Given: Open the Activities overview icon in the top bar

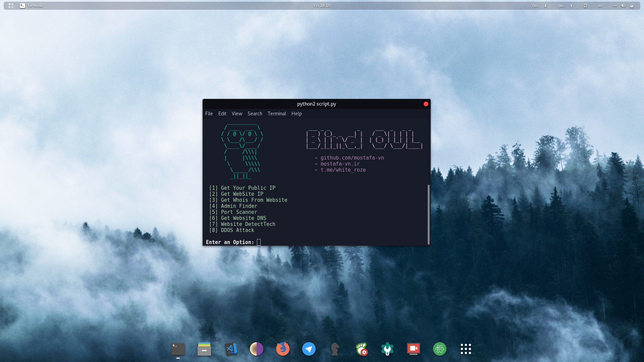Looking at the screenshot, I should 11,6.
